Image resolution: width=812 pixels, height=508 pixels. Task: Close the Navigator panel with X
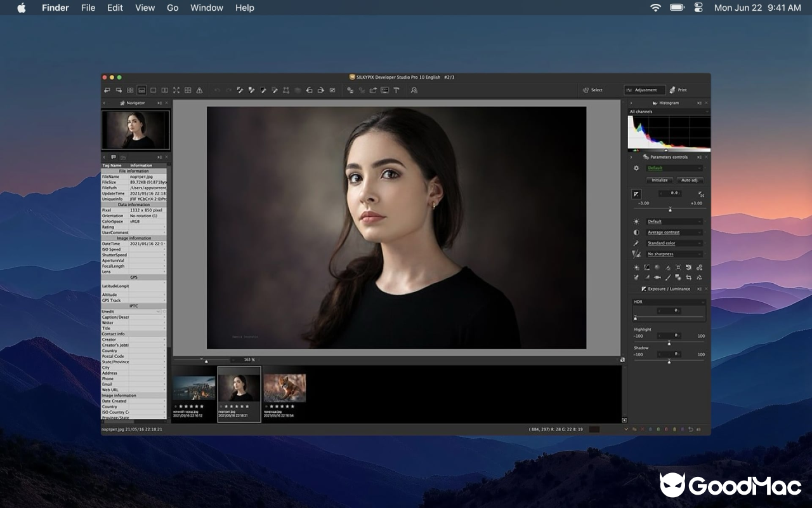(x=167, y=103)
